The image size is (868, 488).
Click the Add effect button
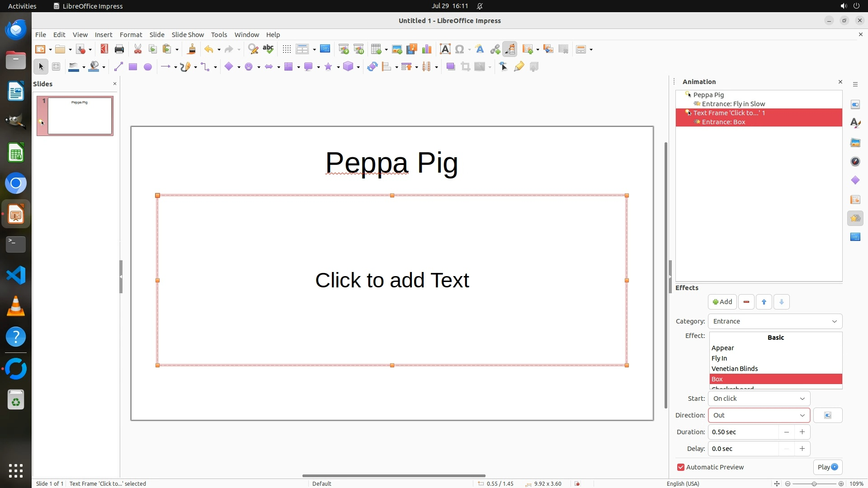pyautogui.click(x=722, y=302)
